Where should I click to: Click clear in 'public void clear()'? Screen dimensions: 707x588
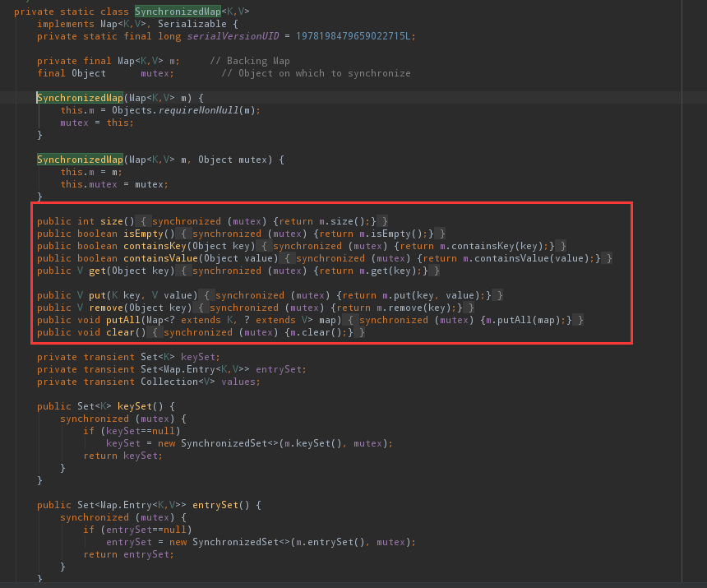[120, 332]
